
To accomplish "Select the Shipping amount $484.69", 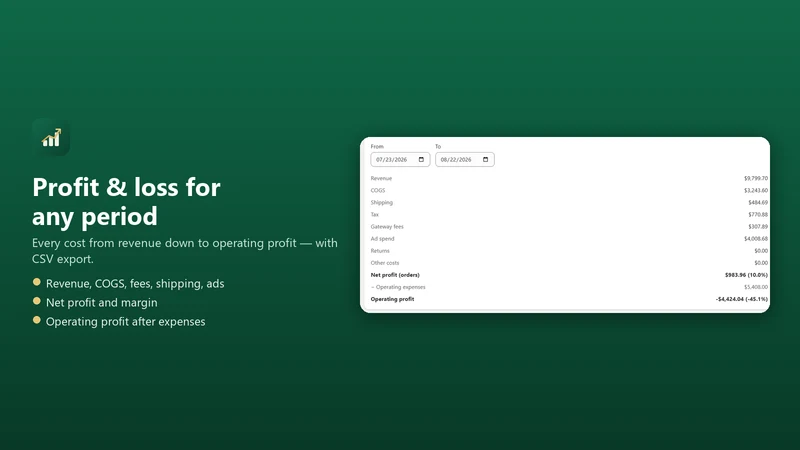I will click(x=758, y=203).
